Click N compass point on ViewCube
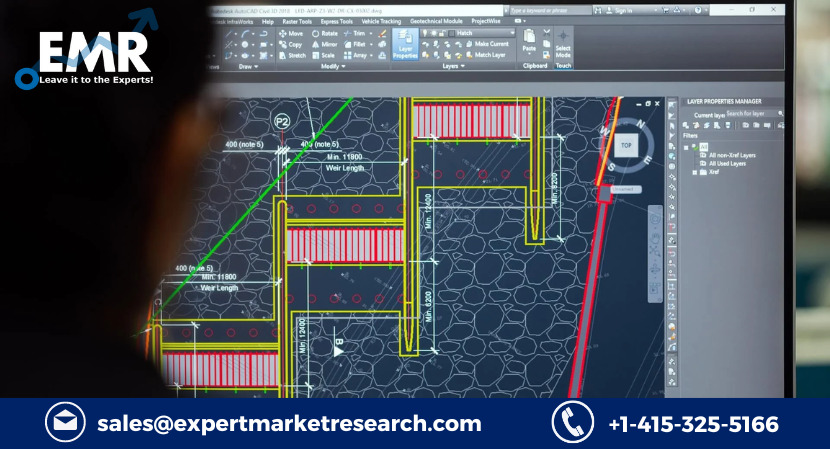This screenshot has width=830, height=449. pyautogui.click(x=640, y=124)
